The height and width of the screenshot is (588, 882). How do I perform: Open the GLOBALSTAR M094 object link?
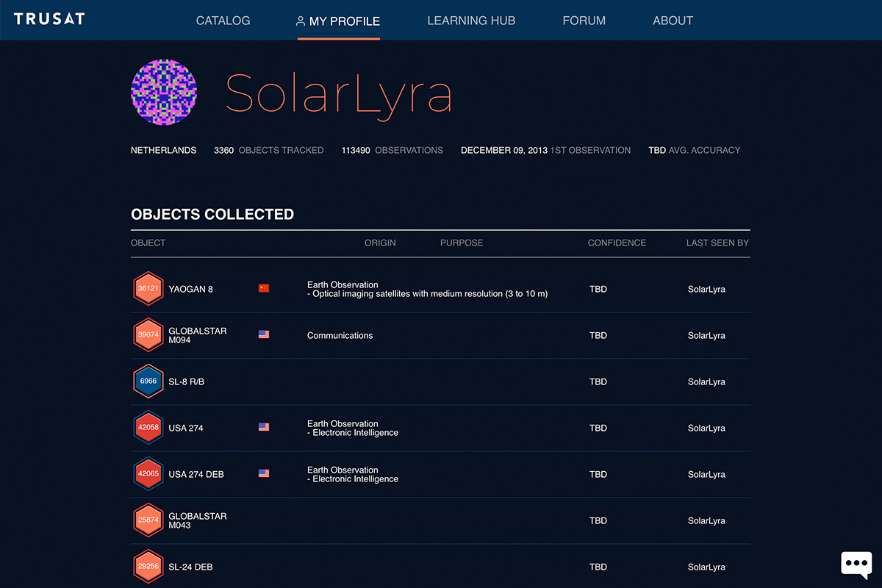198,336
